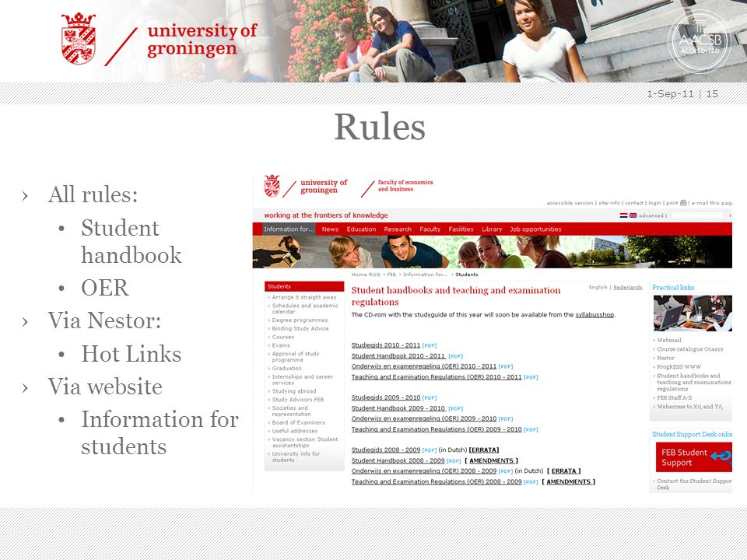Click the printer icon next to print

tap(683, 203)
